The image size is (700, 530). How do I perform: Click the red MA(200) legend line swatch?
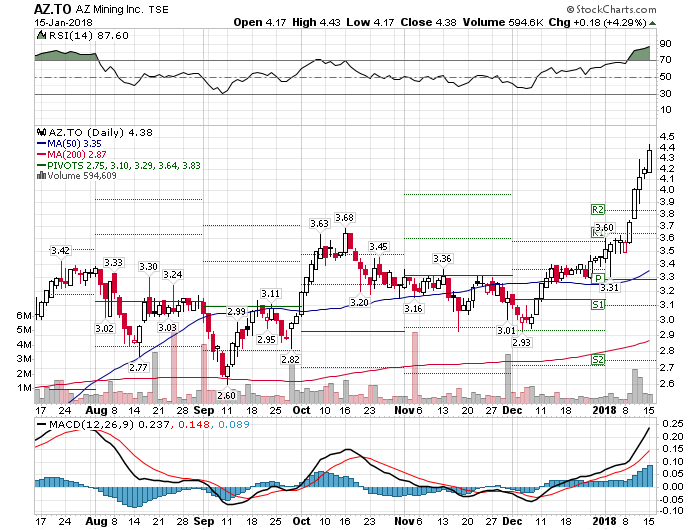tap(41, 154)
